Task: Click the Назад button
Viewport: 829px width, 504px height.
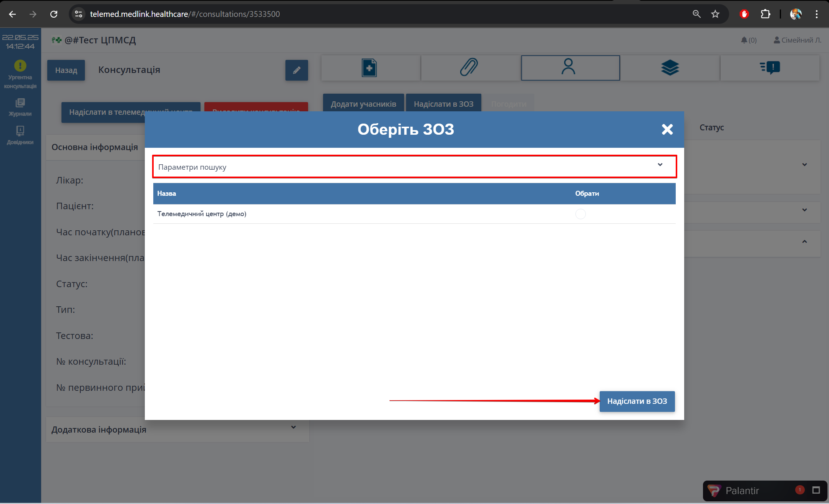Action: [x=66, y=70]
